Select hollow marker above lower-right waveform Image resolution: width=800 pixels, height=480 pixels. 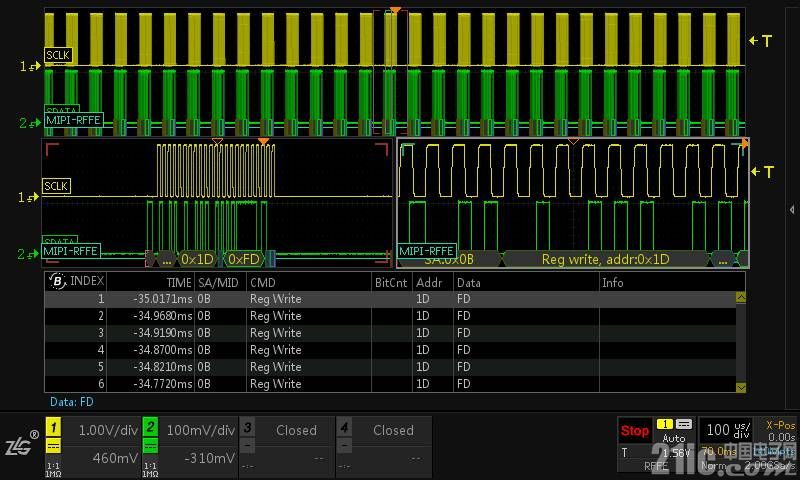[x=573, y=141]
